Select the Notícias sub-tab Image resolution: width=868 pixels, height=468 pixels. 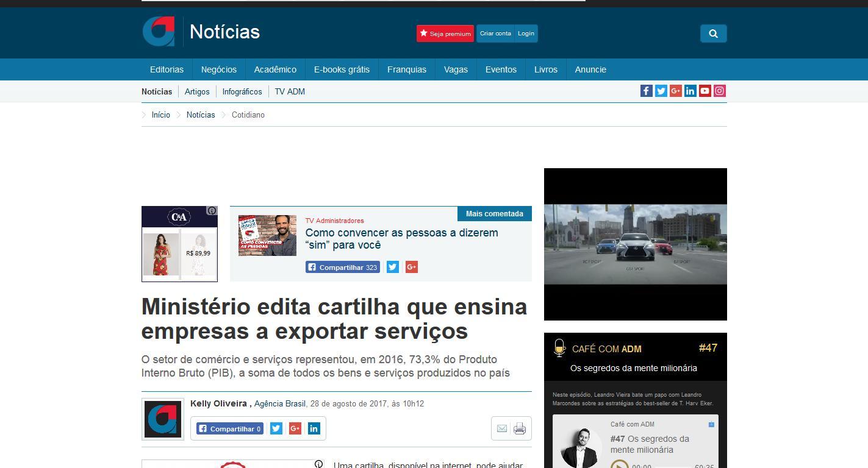(x=157, y=91)
